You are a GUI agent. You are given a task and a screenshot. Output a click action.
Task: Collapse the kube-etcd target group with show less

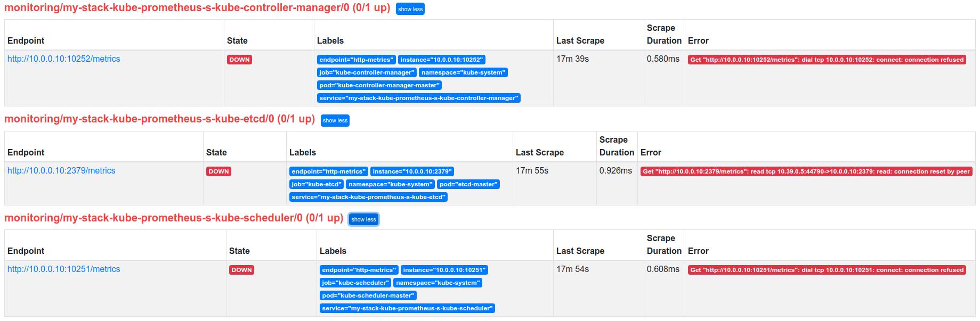pos(335,120)
